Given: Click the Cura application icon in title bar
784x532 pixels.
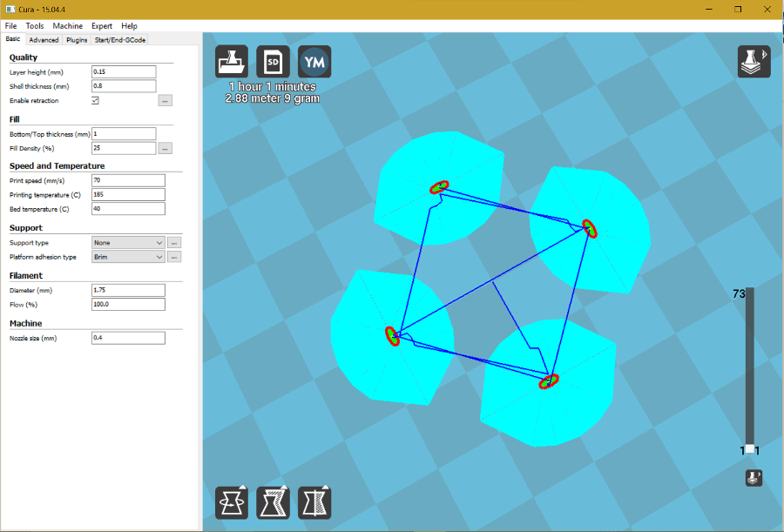Looking at the screenshot, I should click(10, 10).
